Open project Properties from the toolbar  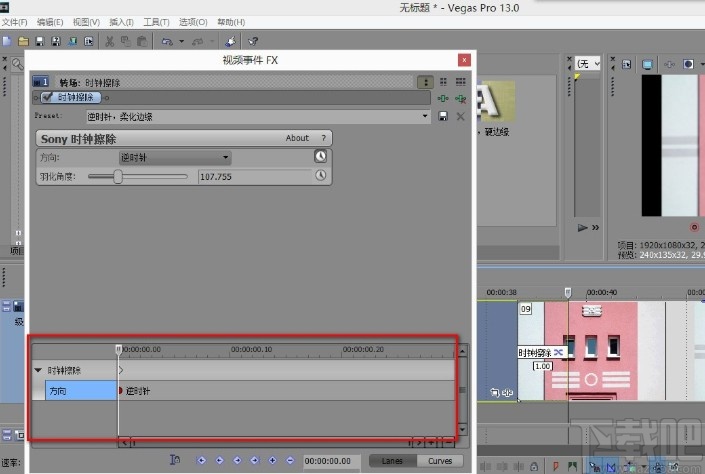click(89, 41)
